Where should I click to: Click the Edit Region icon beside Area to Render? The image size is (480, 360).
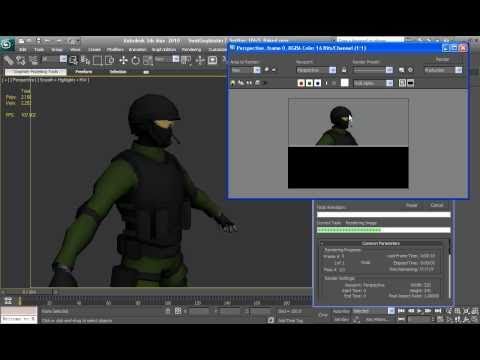(x=266, y=70)
